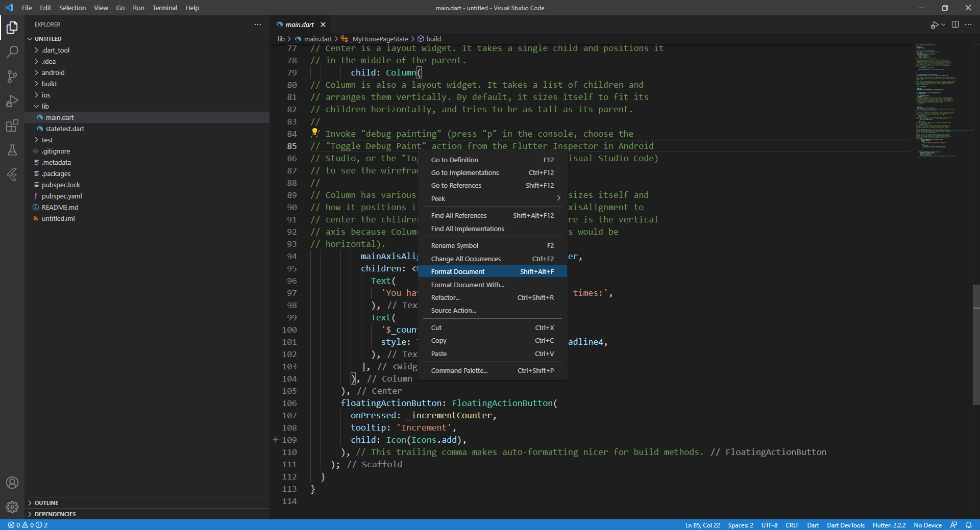This screenshot has width=980, height=530.
Task: Open the Explorer view in activity bar
Action: (x=12, y=27)
